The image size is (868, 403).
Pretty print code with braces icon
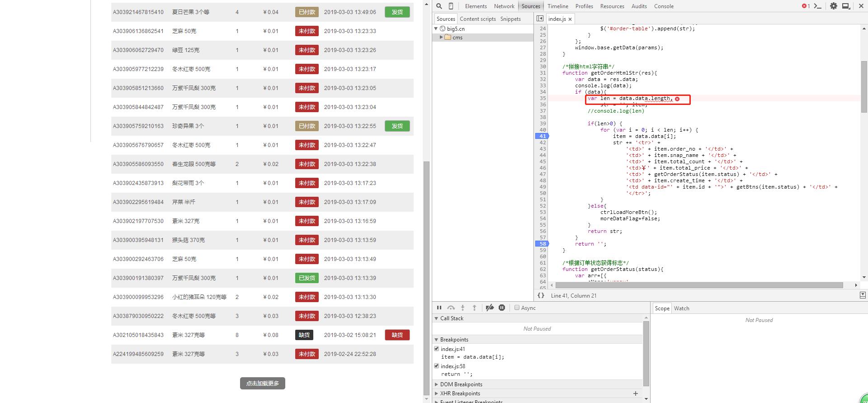point(541,295)
